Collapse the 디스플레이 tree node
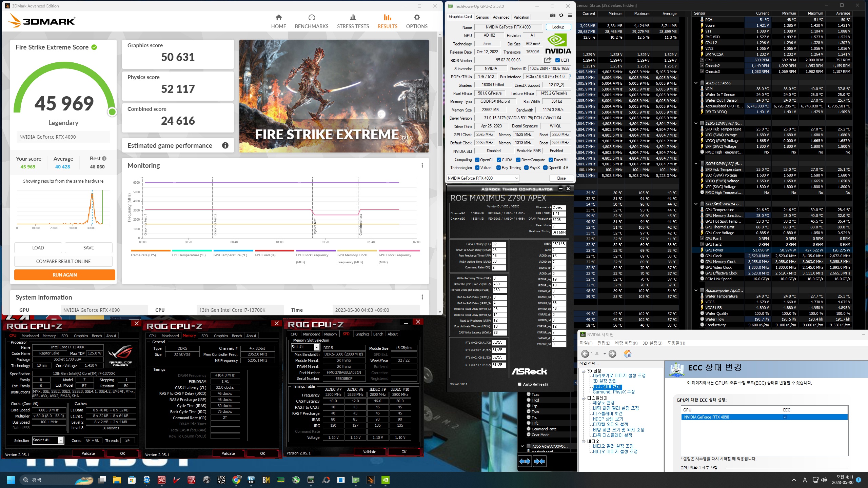868x488 pixels. coord(584,398)
